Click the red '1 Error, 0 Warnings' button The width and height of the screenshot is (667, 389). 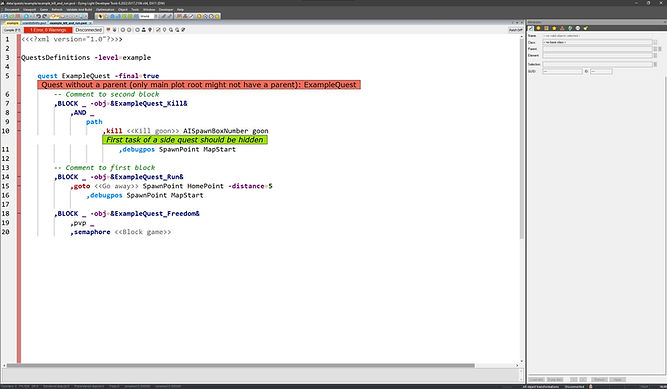pyautogui.click(x=48, y=30)
